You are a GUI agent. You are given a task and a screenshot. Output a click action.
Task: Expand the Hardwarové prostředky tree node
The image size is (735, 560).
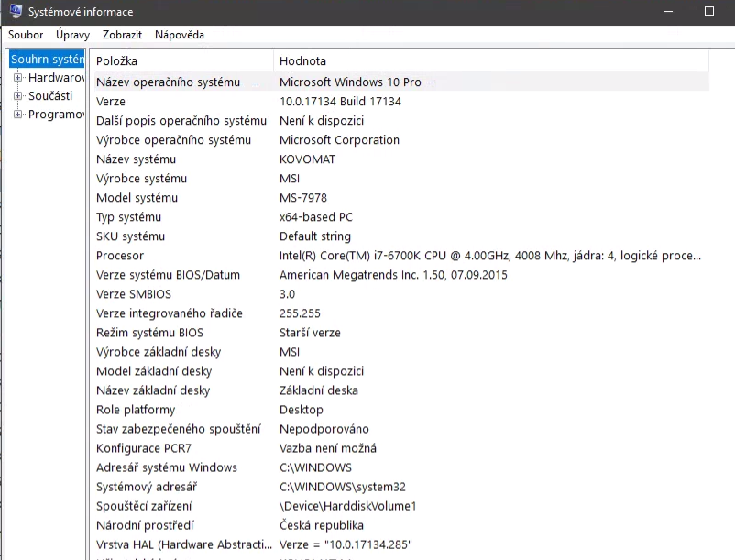coord(18,78)
